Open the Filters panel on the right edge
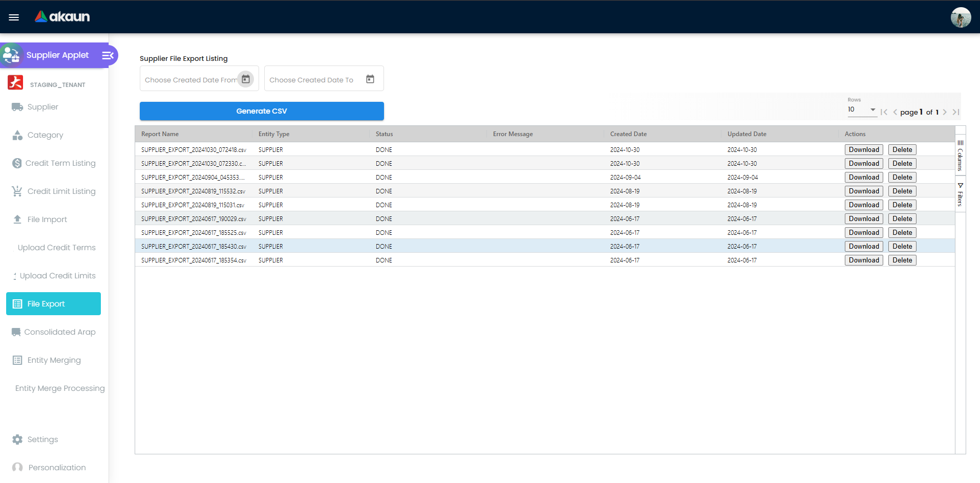980x483 pixels. 961,194
